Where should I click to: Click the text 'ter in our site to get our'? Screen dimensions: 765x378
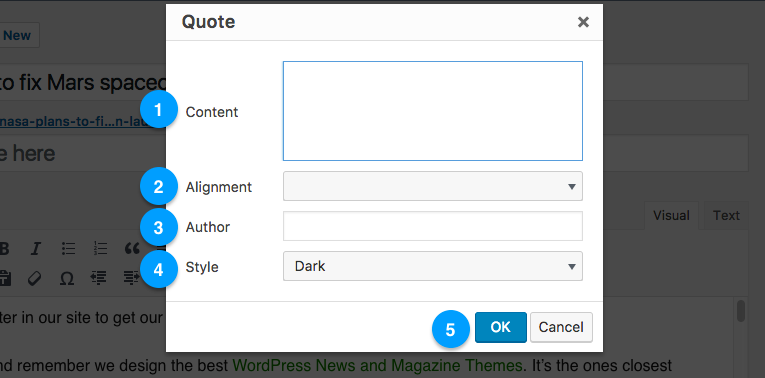[x=81, y=318]
